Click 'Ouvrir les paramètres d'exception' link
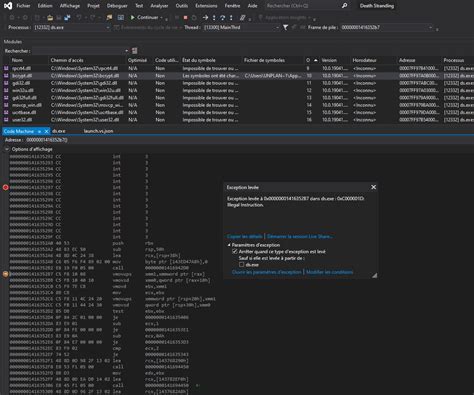The height and width of the screenshot is (395, 474). (267, 272)
